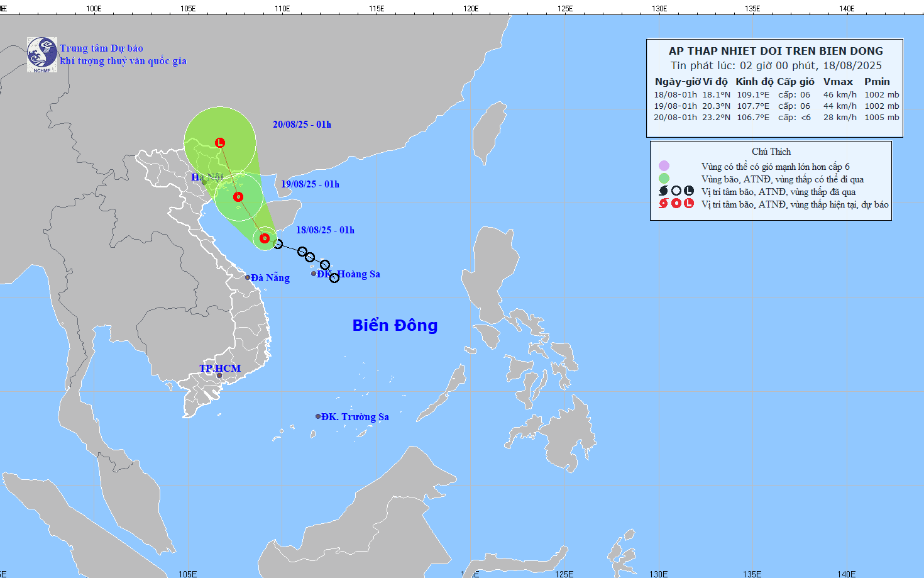Click the purple strong-wind swatch in the legend
Screen dimensions: 924x578
[x=664, y=166]
